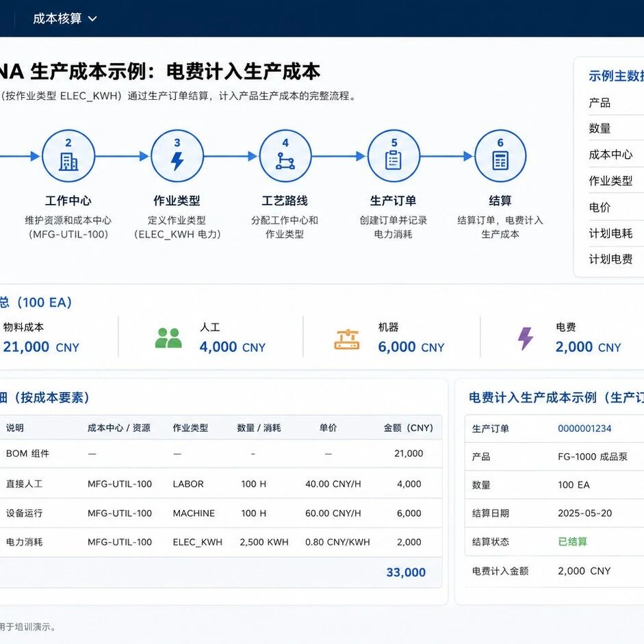The image size is (644, 644).
Task: Select the BOM 组件 row label
Action: click(27, 454)
